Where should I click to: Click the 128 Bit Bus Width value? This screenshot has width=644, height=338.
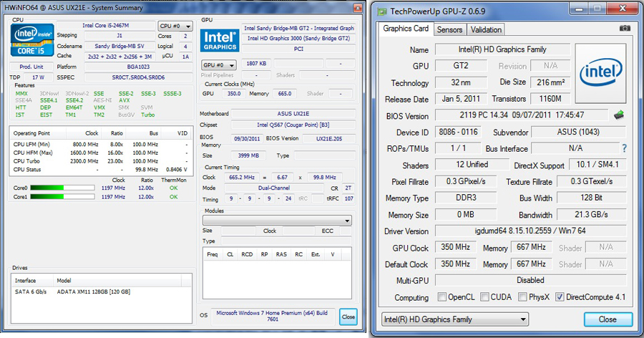591,198
